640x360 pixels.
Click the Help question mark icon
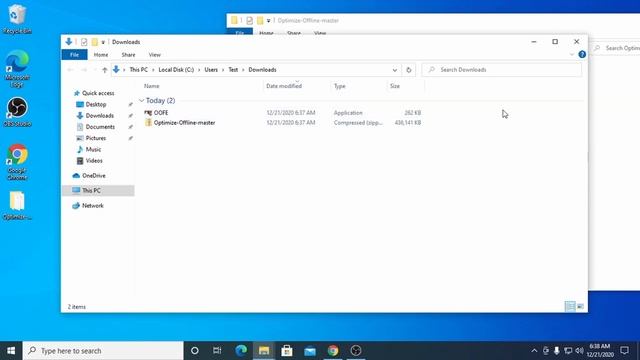coord(582,54)
